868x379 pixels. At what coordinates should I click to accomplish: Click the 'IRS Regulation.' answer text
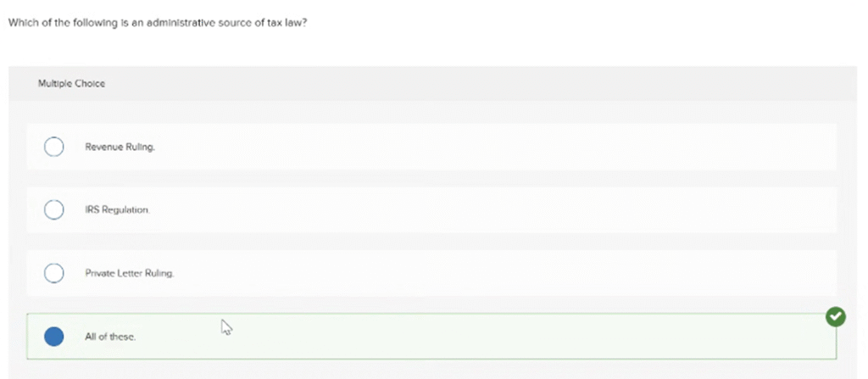(117, 210)
